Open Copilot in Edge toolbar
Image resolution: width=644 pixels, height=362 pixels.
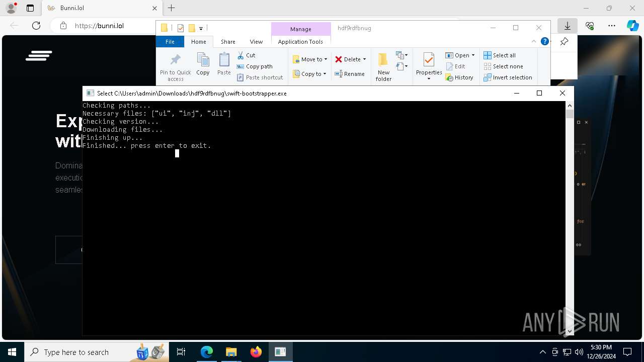633,26
